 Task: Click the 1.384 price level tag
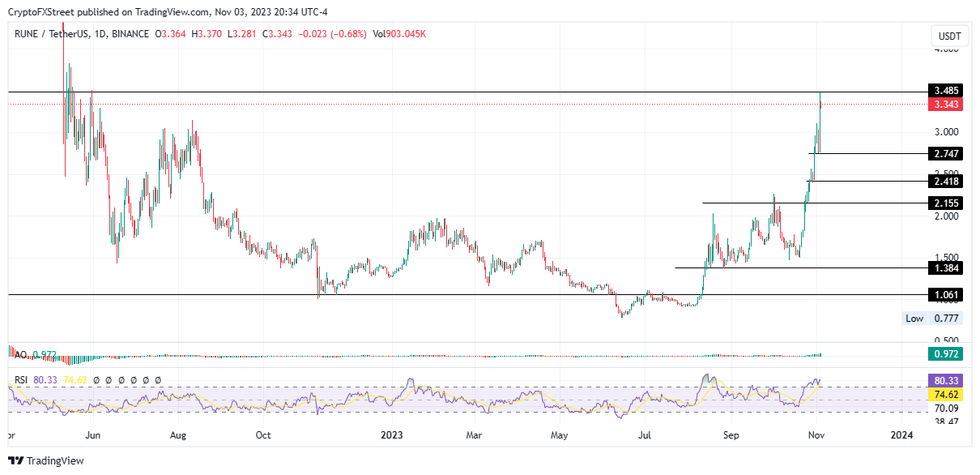pyautogui.click(x=947, y=267)
